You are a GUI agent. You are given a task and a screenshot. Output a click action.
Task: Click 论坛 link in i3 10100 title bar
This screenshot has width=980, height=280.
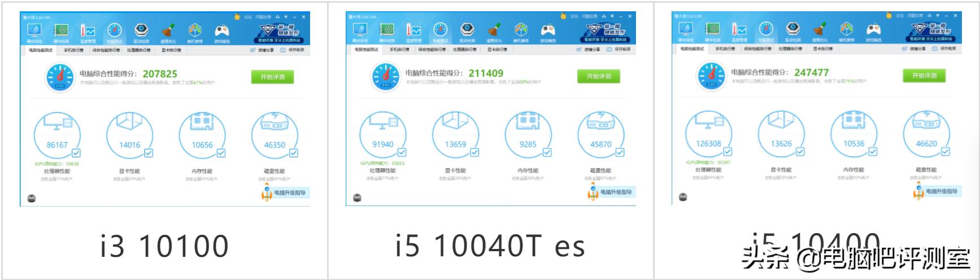coord(248,17)
